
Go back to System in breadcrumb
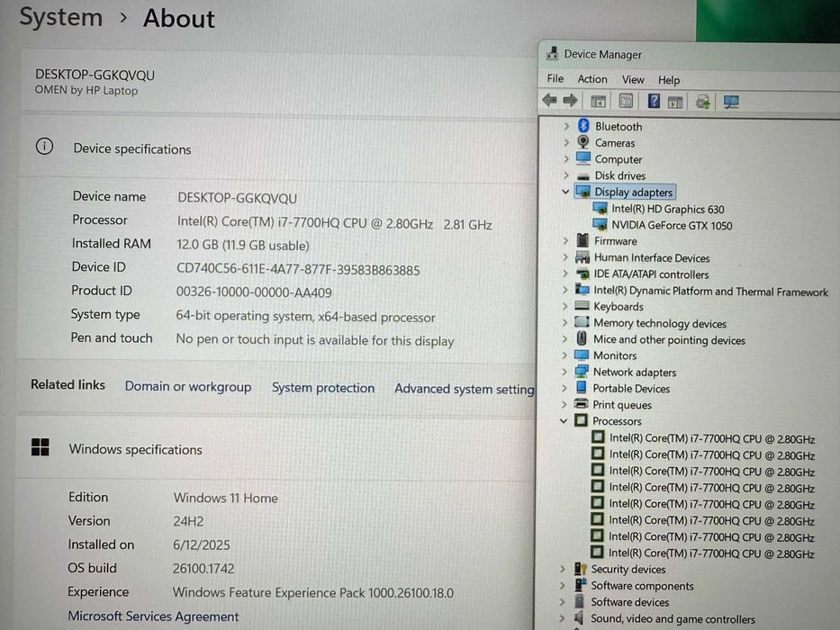pyautogui.click(x=61, y=17)
